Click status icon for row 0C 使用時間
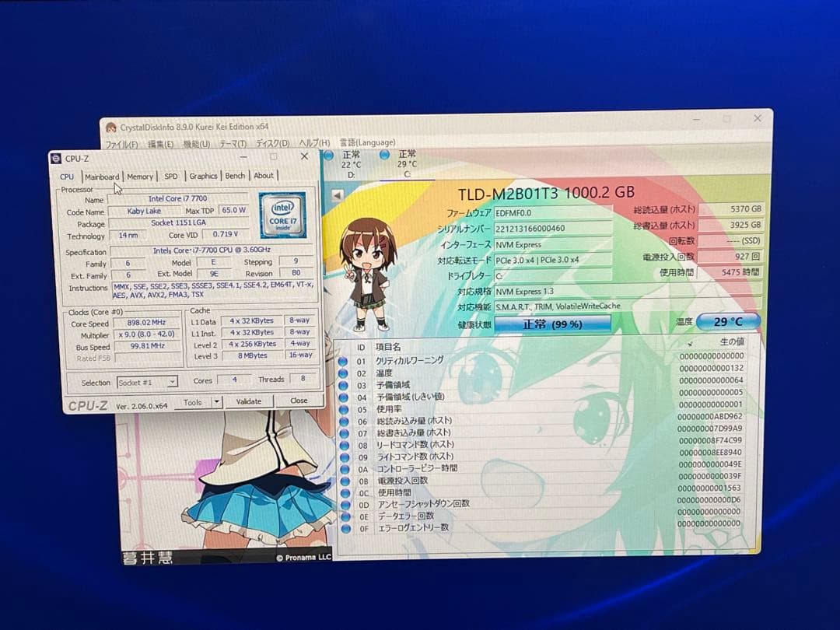The height and width of the screenshot is (630, 840). tap(345, 493)
